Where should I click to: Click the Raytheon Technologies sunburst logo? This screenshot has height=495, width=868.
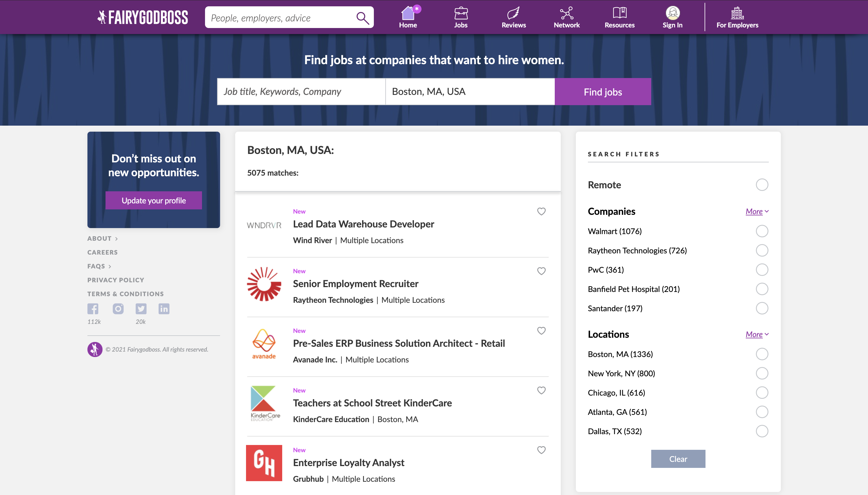pos(264,284)
